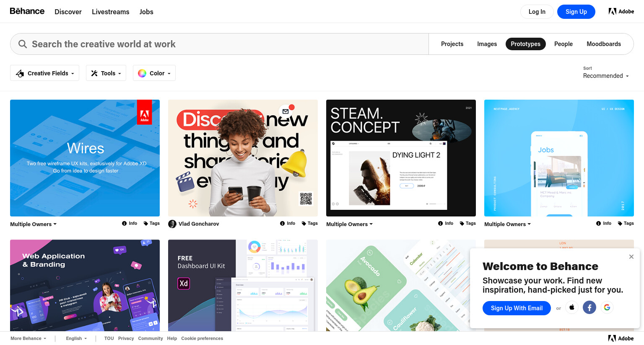Expand Multiple Owners under Steam Concept

pyautogui.click(x=350, y=224)
